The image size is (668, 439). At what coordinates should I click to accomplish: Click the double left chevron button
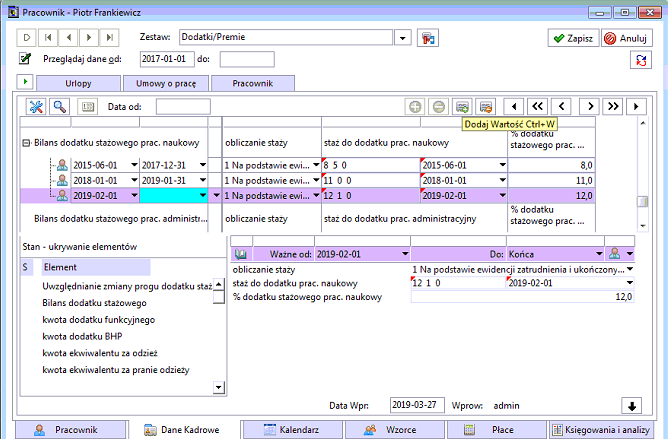538,107
